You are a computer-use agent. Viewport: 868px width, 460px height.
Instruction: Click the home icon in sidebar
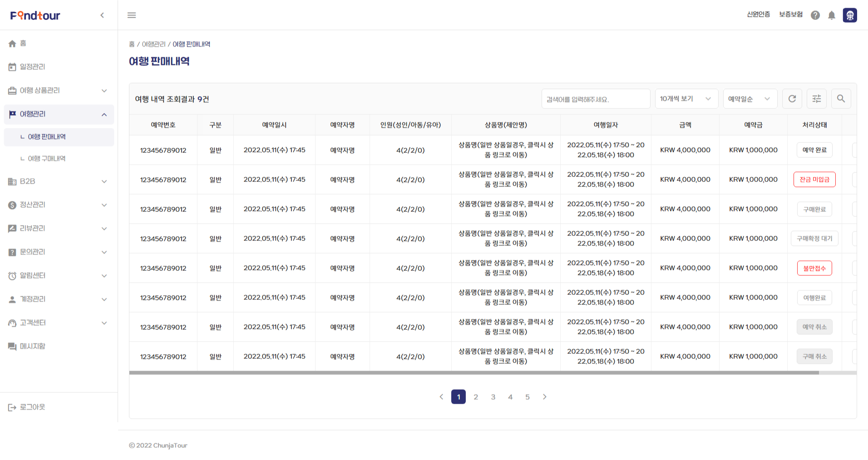(12, 44)
